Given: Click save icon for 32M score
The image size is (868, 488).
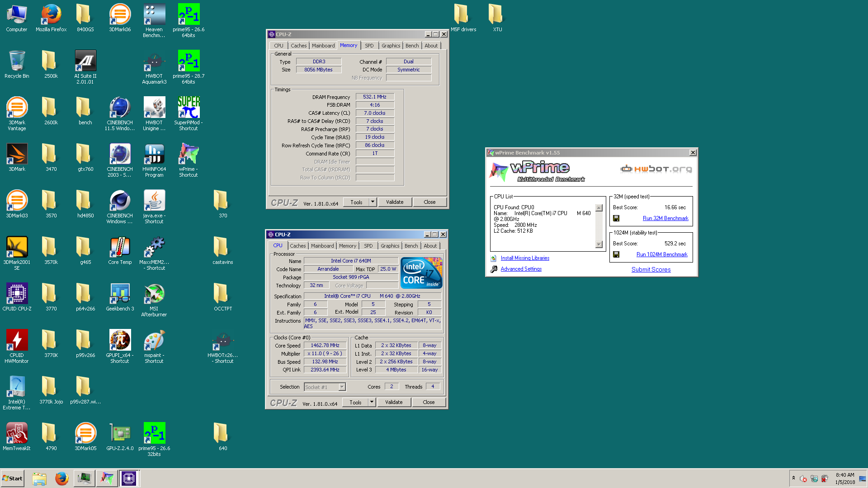Looking at the screenshot, I should pos(616,219).
